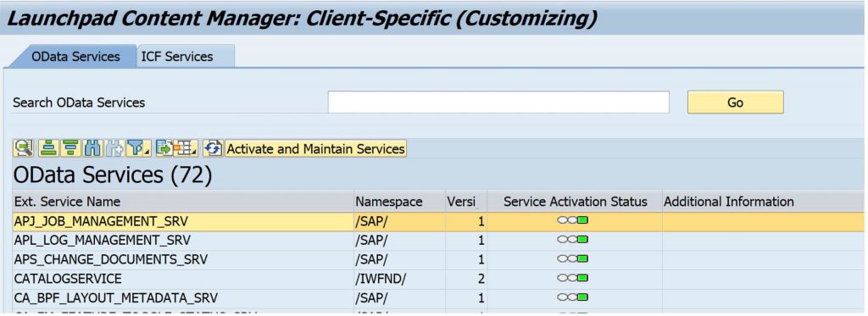Click the Export spreadsheet icon
The image size is (868, 316).
164,148
